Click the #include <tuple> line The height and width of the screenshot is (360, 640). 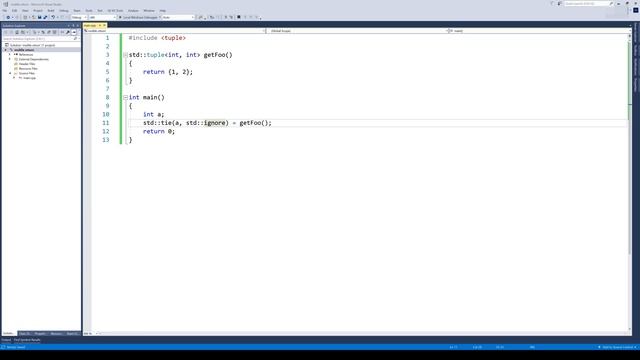(157, 38)
